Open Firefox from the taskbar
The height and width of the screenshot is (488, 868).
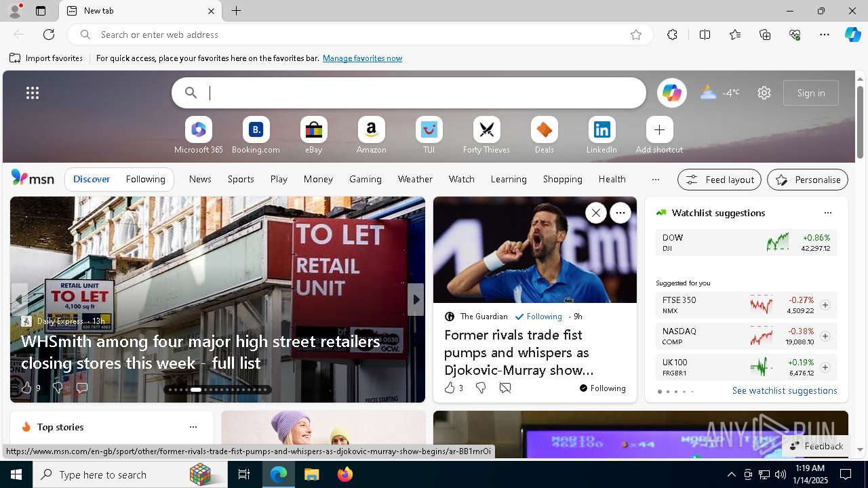click(344, 474)
